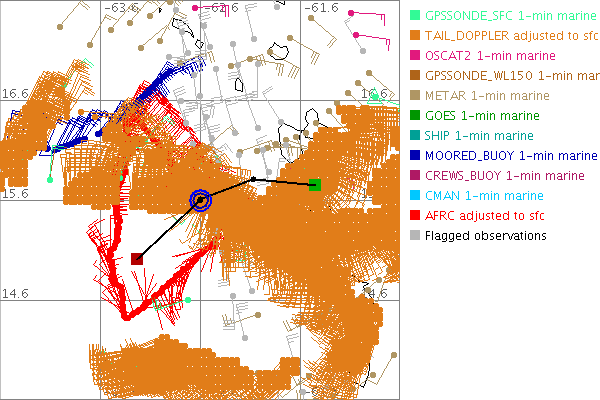This screenshot has width=600, height=400.
Task: Select the blue concentric circle storm center
Action: 201,201
